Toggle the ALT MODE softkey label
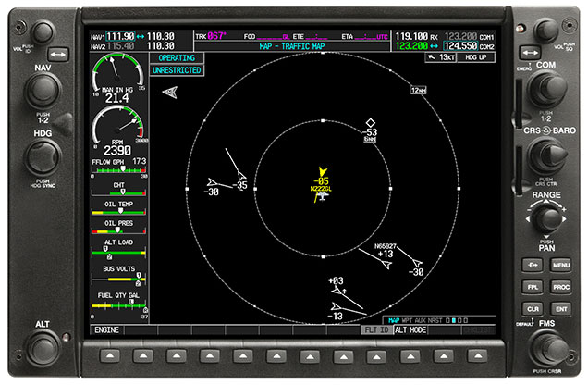588x385 pixels. (410, 329)
